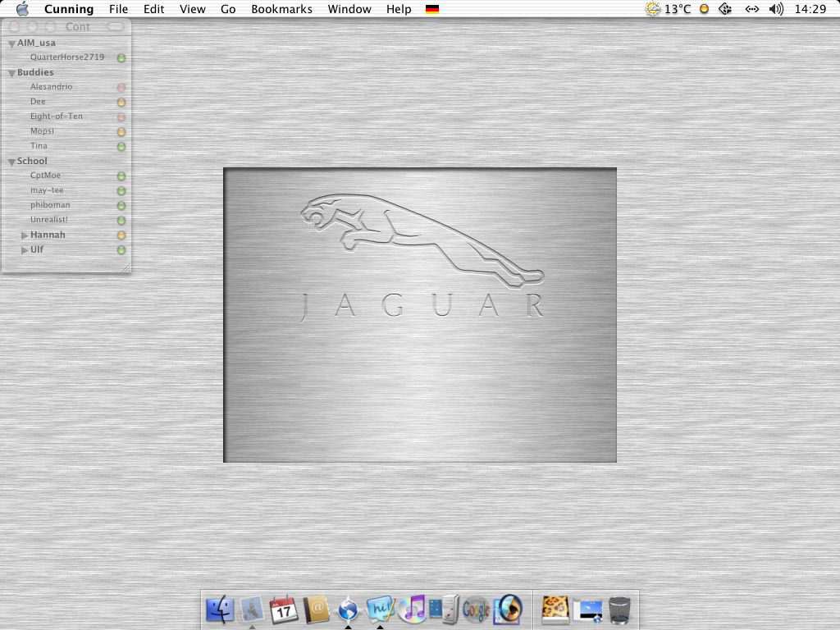This screenshot has width=840, height=630.
Task: Open the View menu
Action: click(x=192, y=9)
